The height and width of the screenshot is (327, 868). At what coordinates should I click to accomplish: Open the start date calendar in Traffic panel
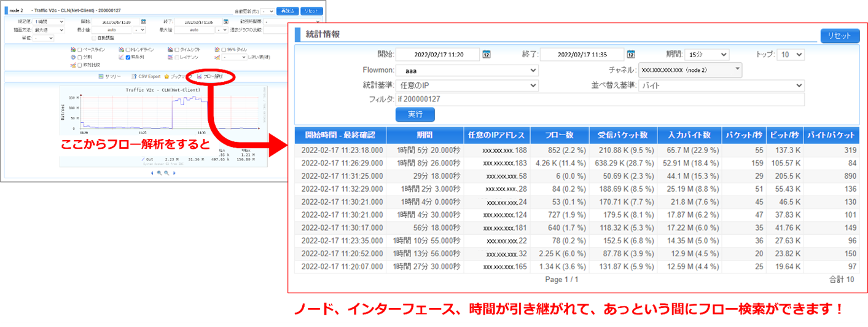point(144,22)
